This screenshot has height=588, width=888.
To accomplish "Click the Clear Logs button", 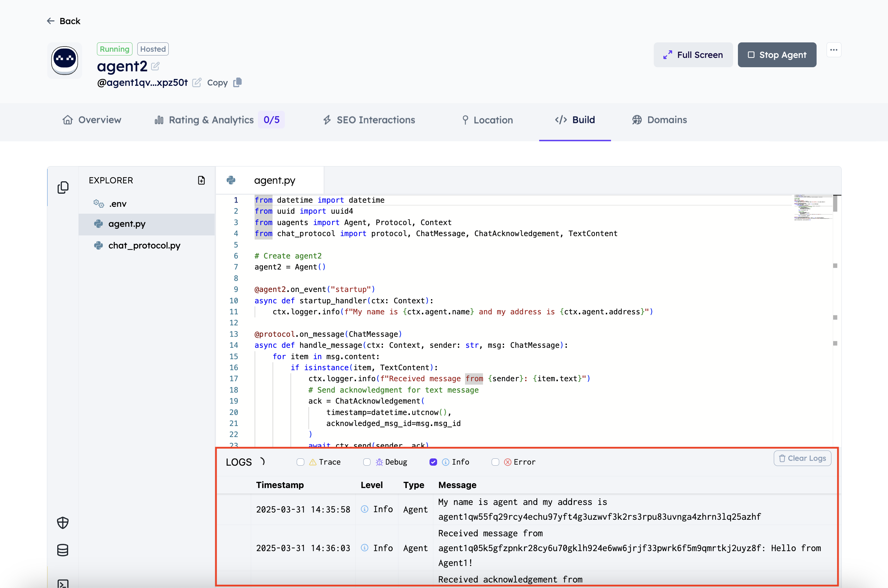I will pos(802,458).
